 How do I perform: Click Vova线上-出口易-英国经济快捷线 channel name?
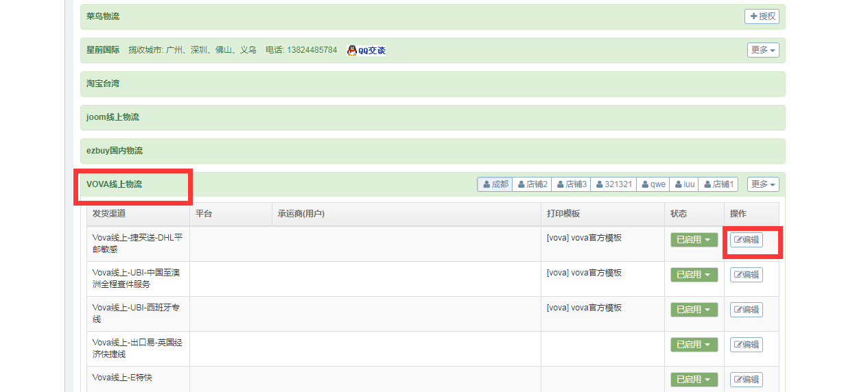pos(137,348)
